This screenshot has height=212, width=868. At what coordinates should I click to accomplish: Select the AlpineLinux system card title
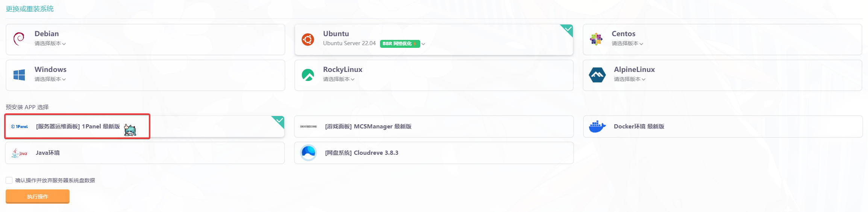click(634, 70)
